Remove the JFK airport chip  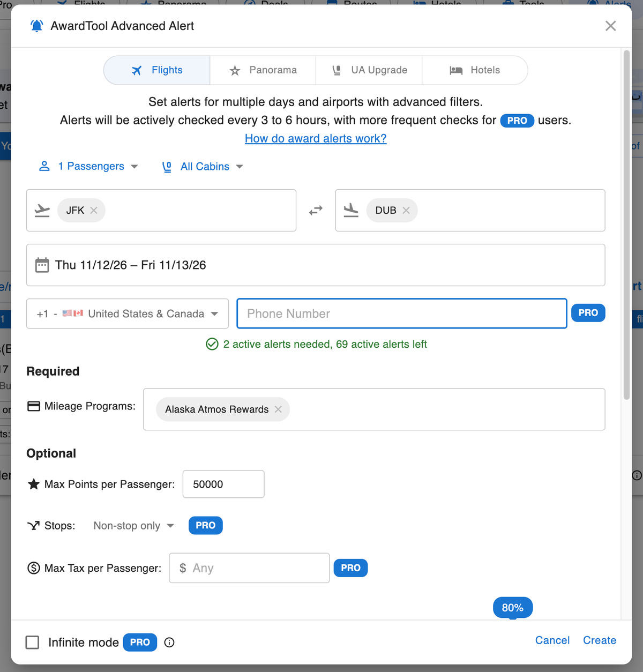(94, 210)
